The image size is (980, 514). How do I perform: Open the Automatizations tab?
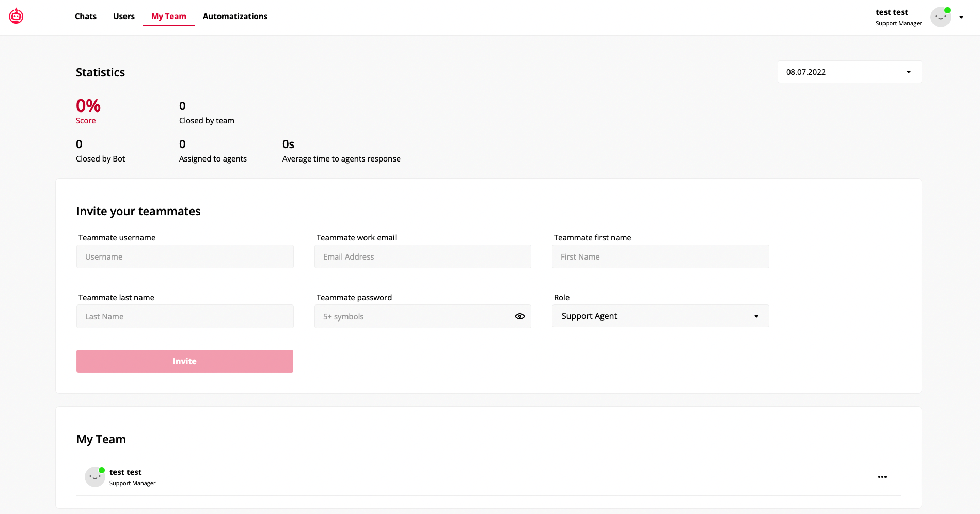pos(235,17)
